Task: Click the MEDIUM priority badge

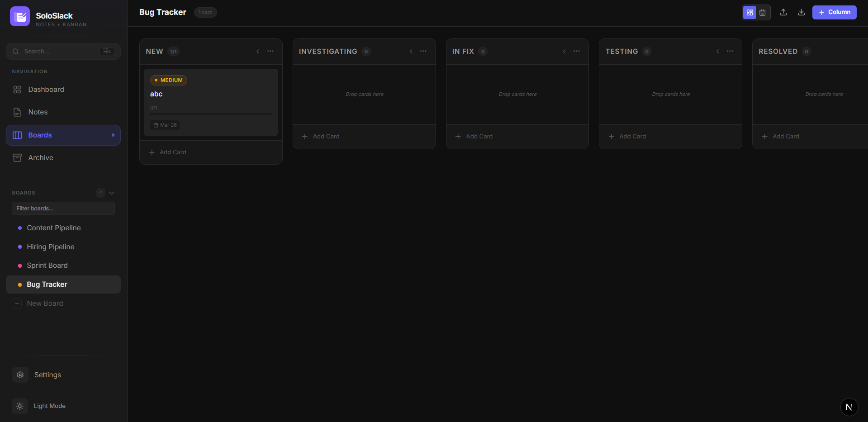Action: 169,80
